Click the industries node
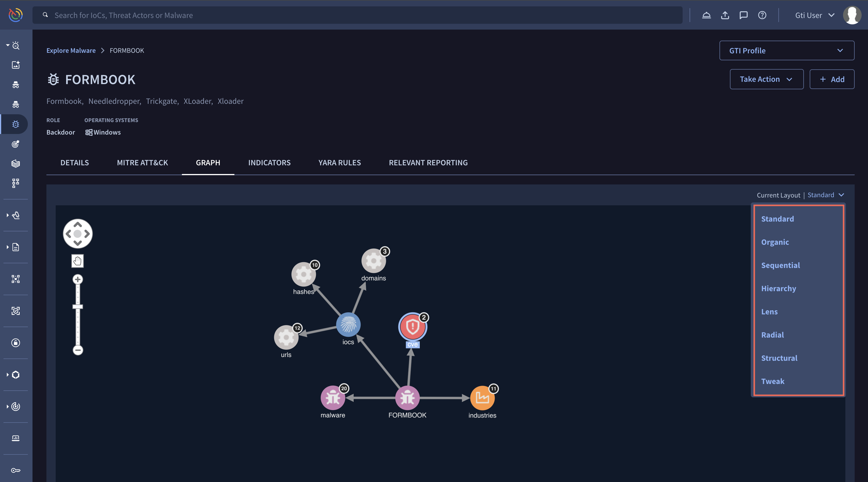868x482 pixels. [x=482, y=398]
